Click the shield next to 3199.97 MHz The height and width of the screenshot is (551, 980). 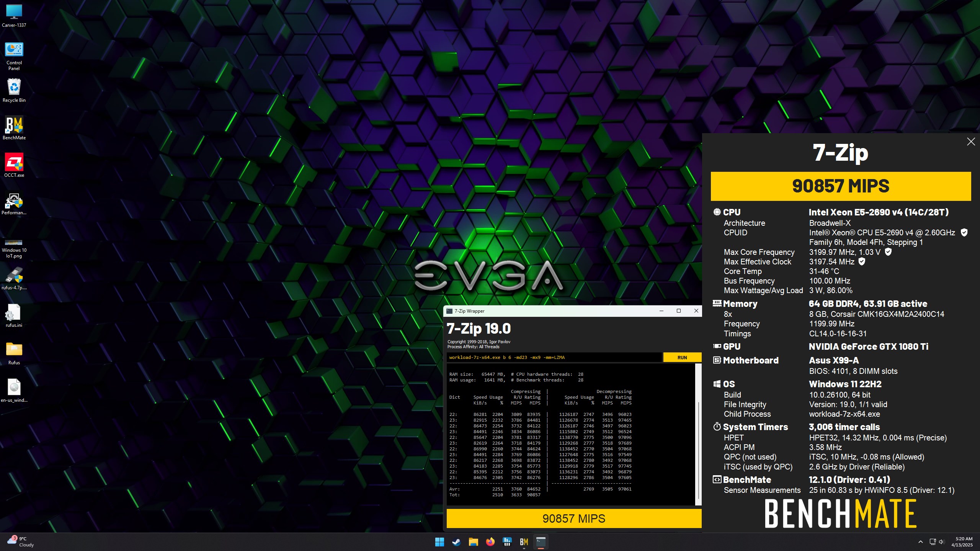point(888,252)
